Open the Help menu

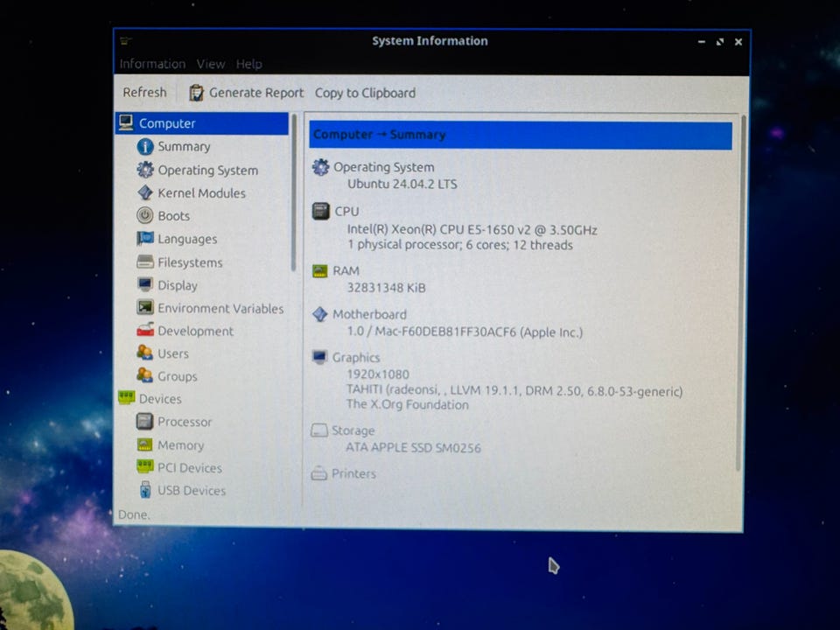(x=249, y=64)
